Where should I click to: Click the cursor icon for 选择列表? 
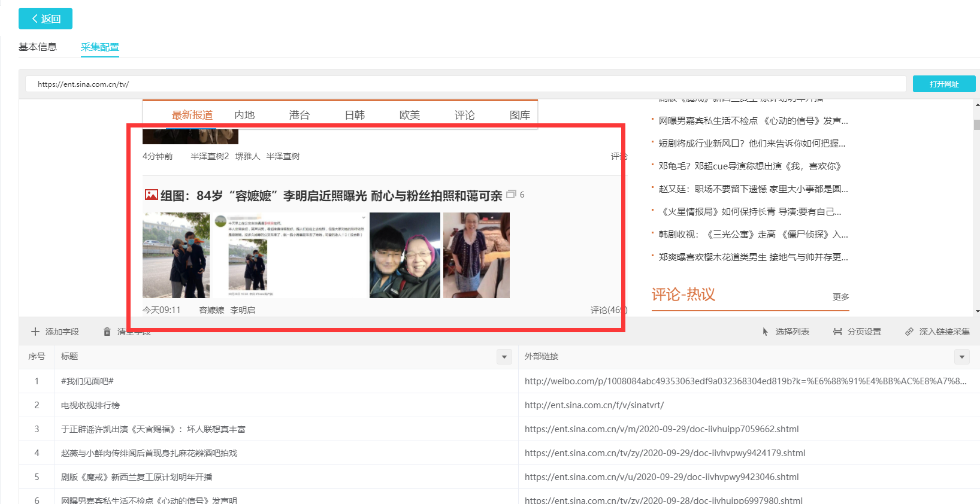(x=765, y=332)
